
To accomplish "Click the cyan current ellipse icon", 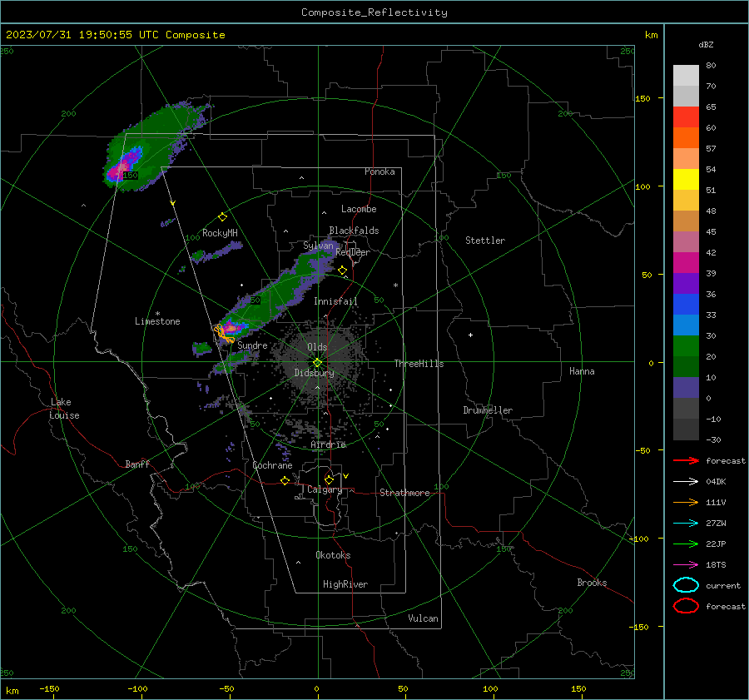I will 686,585.
